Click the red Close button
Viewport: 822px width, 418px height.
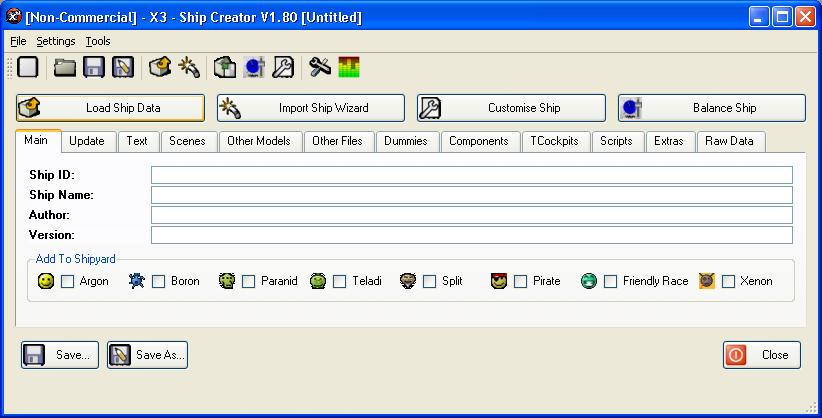762,355
